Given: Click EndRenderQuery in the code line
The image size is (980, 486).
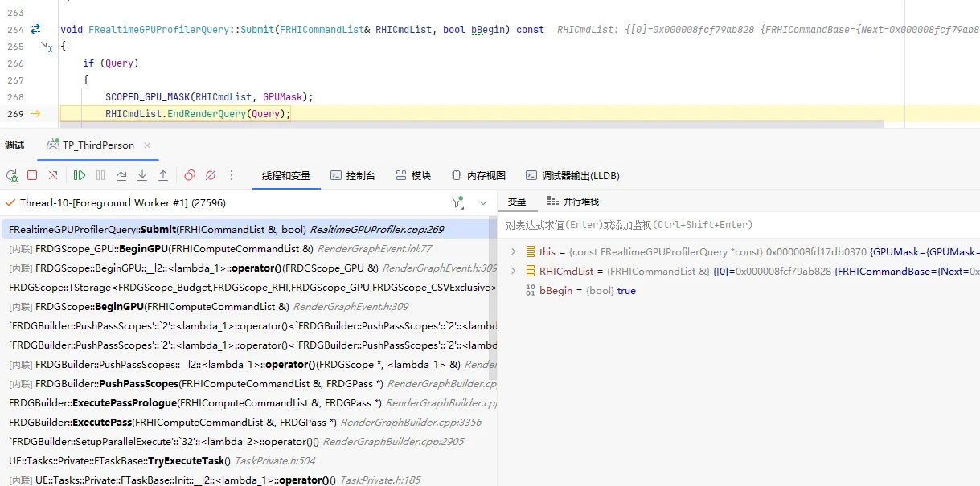Looking at the screenshot, I should (x=207, y=114).
